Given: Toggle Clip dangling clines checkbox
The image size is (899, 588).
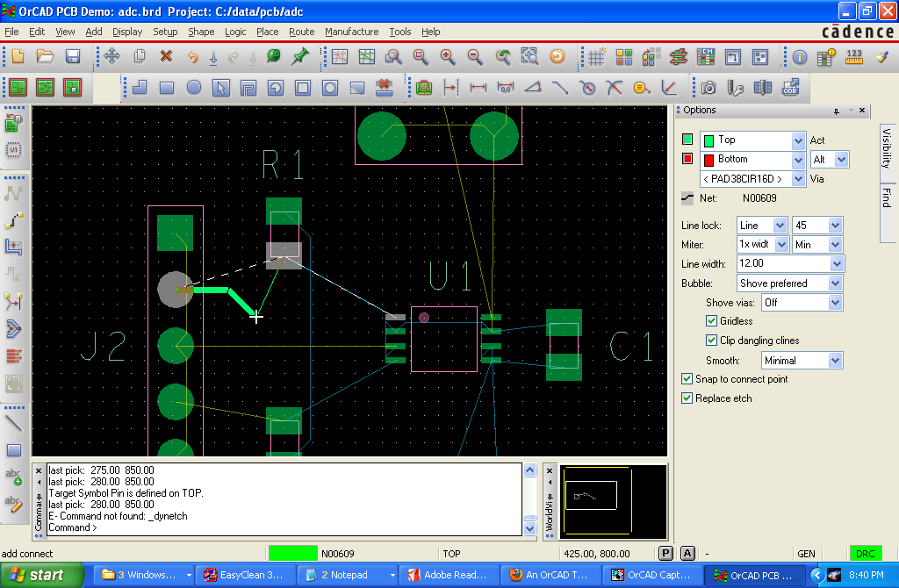Looking at the screenshot, I should pyautogui.click(x=712, y=341).
